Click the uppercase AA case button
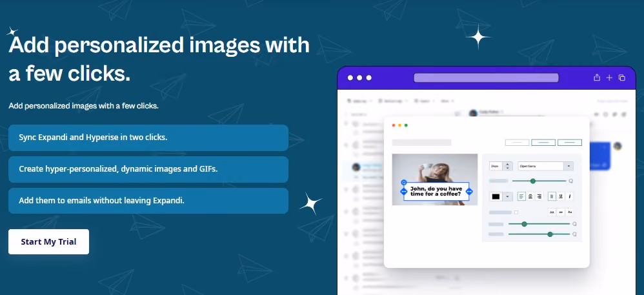The height and width of the screenshot is (295, 644). point(552,212)
